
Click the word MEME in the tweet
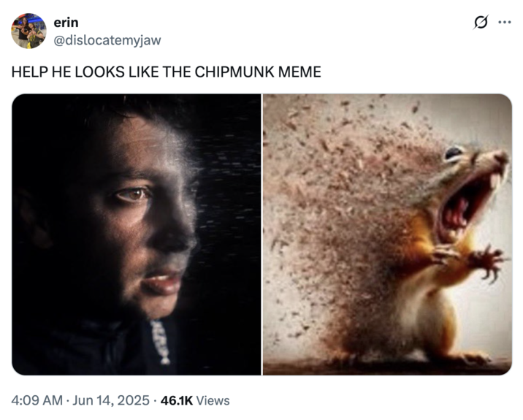coord(302,72)
